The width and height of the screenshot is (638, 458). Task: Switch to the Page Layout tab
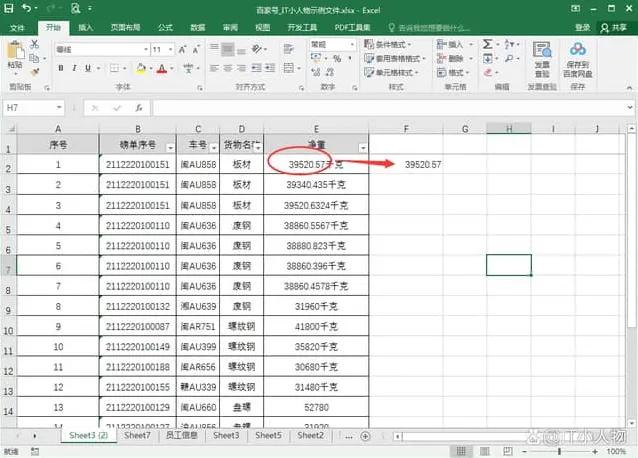pos(125,28)
